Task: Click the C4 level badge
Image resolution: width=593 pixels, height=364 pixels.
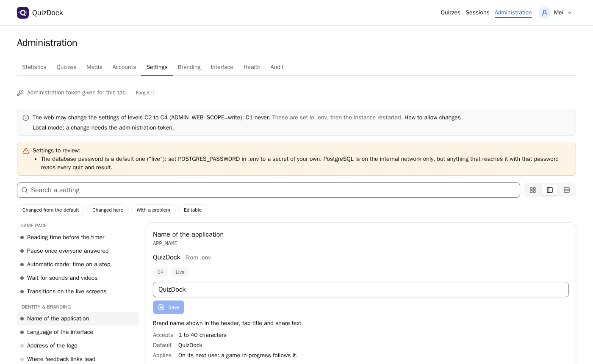Action: pos(161,272)
